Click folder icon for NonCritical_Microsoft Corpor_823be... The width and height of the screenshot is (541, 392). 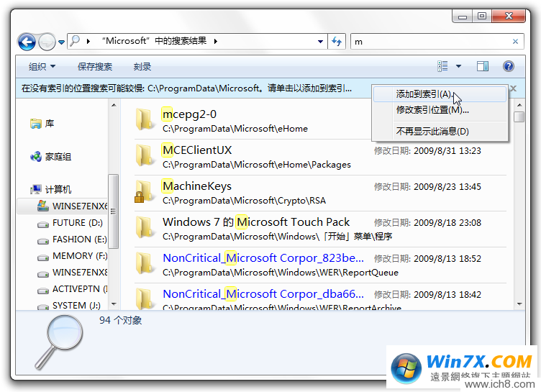coord(145,263)
